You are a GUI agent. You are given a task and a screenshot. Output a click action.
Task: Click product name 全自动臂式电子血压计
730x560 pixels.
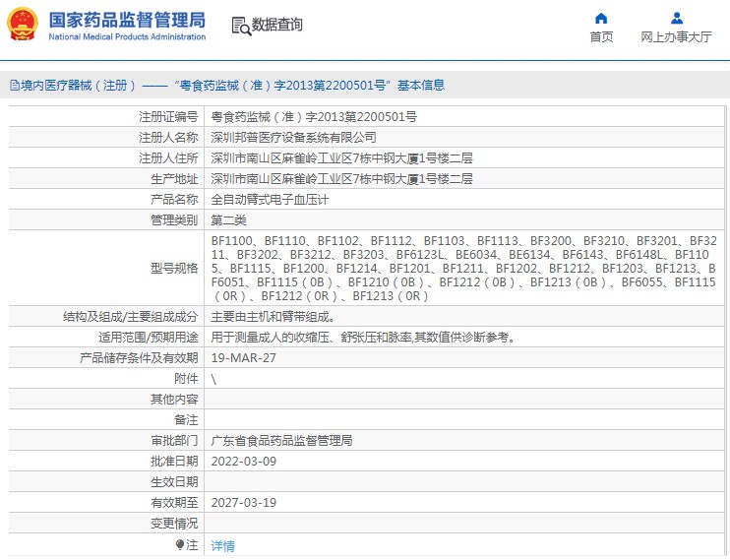pyautogui.click(x=270, y=200)
